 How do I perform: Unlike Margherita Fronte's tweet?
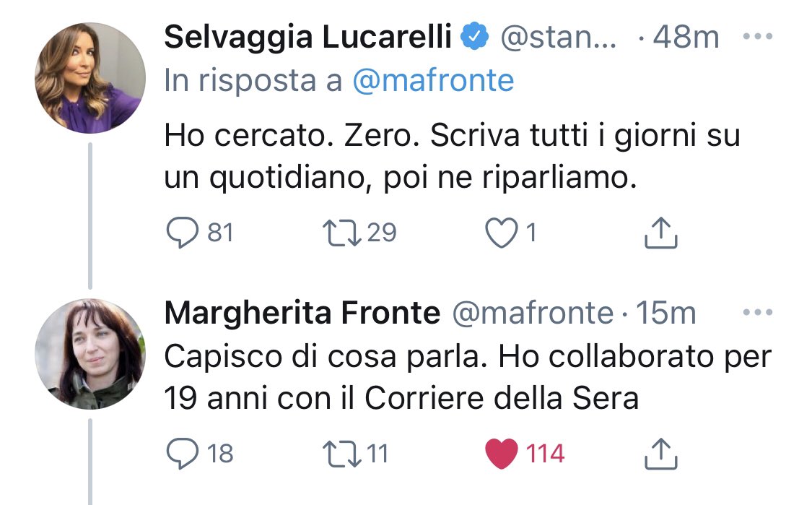(x=502, y=454)
